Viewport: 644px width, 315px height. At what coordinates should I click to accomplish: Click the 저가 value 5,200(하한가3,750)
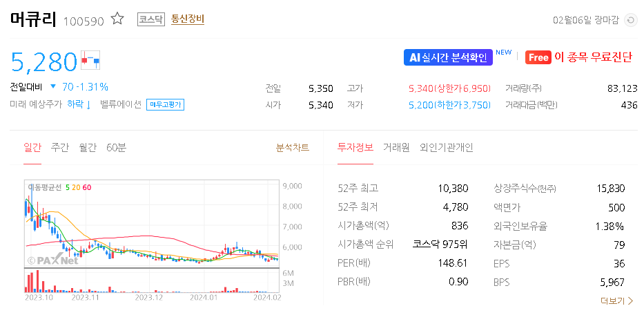click(x=450, y=105)
